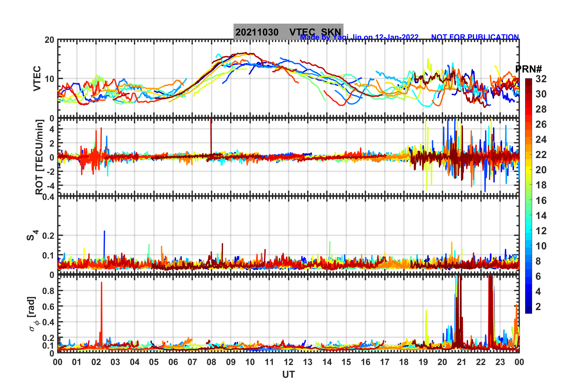Click the colorbar tick label 16

click(x=541, y=201)
